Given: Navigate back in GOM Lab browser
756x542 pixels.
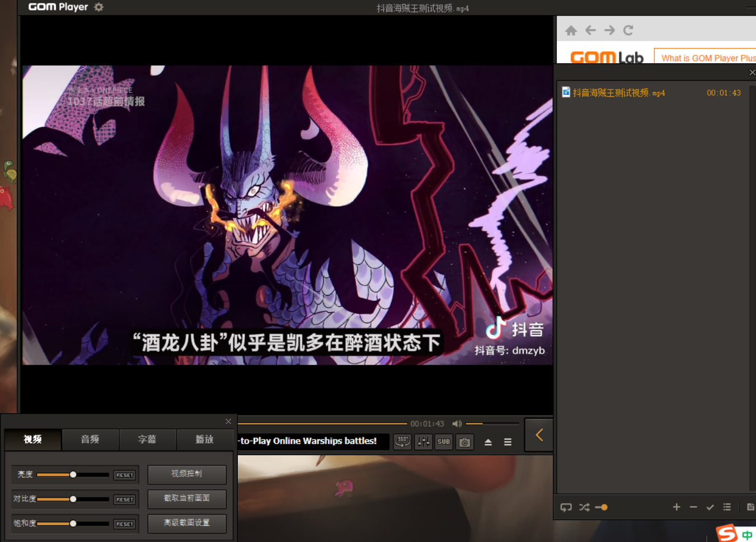Looking at the screenshot, I should [x=590, y=30].
